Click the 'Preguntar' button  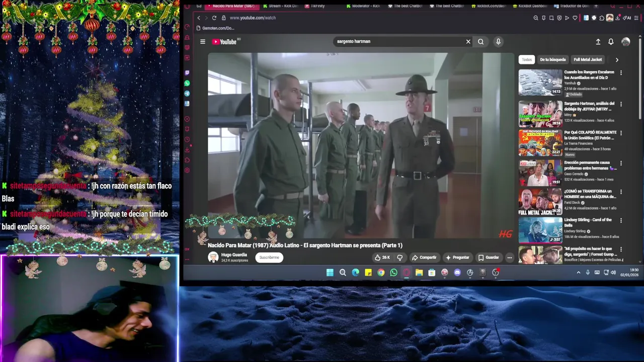tap(457, 257)
